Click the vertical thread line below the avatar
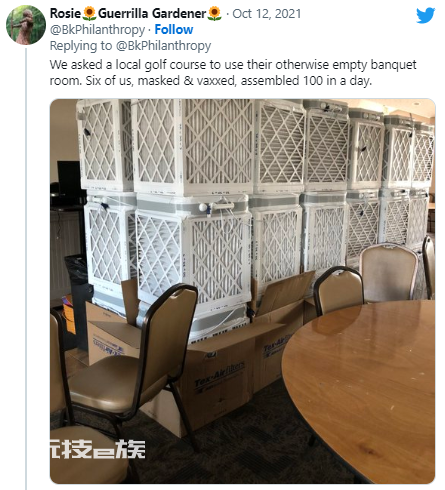 click(x=26, y=269)
